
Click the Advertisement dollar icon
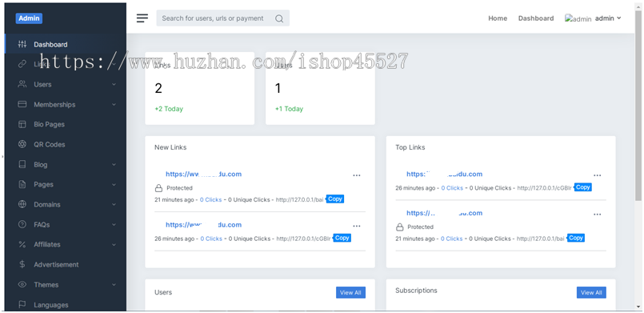22,264
